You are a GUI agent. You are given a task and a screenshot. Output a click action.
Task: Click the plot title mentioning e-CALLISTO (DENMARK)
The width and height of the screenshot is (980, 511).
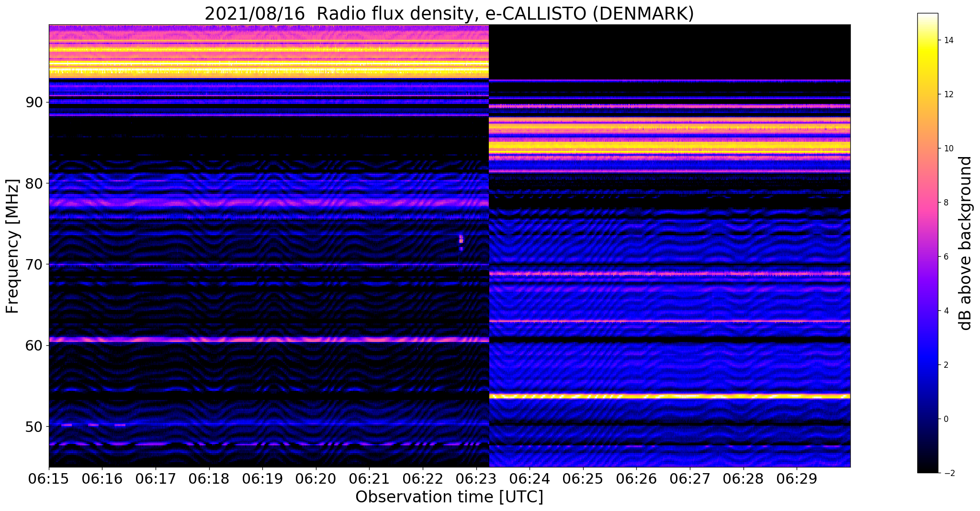click(449, 14)
